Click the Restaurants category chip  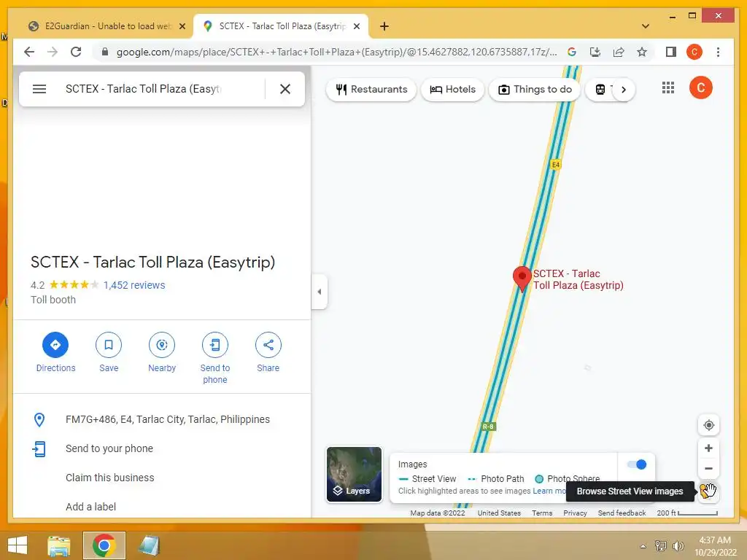pyautogui.click(x=371, y=90)
